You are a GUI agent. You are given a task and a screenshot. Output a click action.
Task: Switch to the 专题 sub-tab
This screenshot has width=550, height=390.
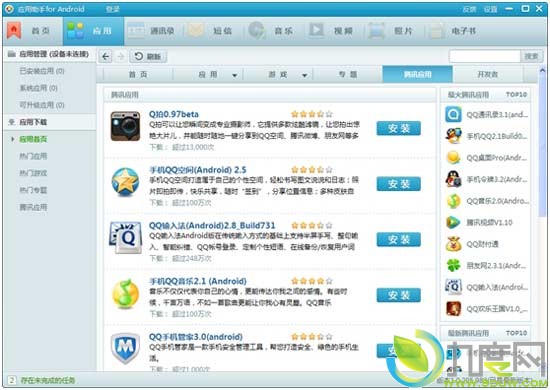[x=348, y=74]
